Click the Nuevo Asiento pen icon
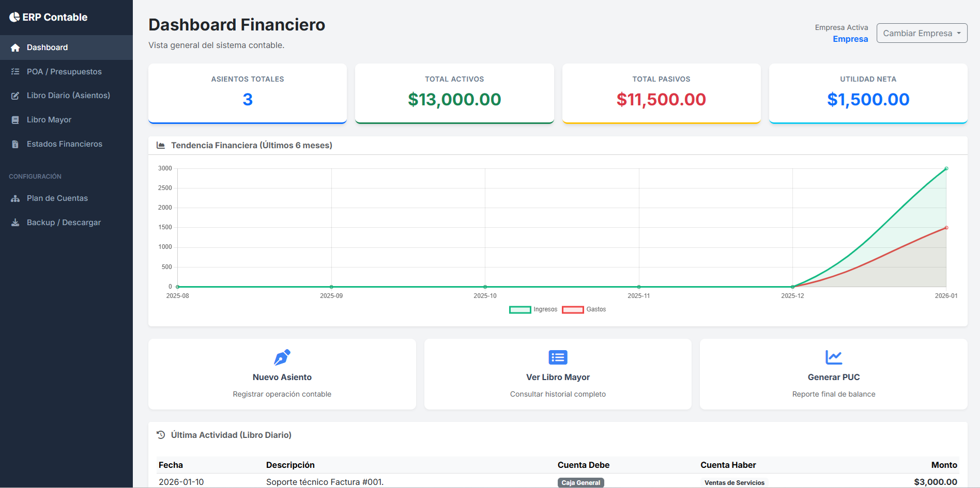This screenshot has height=488, width=980. click(x=282, y=357)
